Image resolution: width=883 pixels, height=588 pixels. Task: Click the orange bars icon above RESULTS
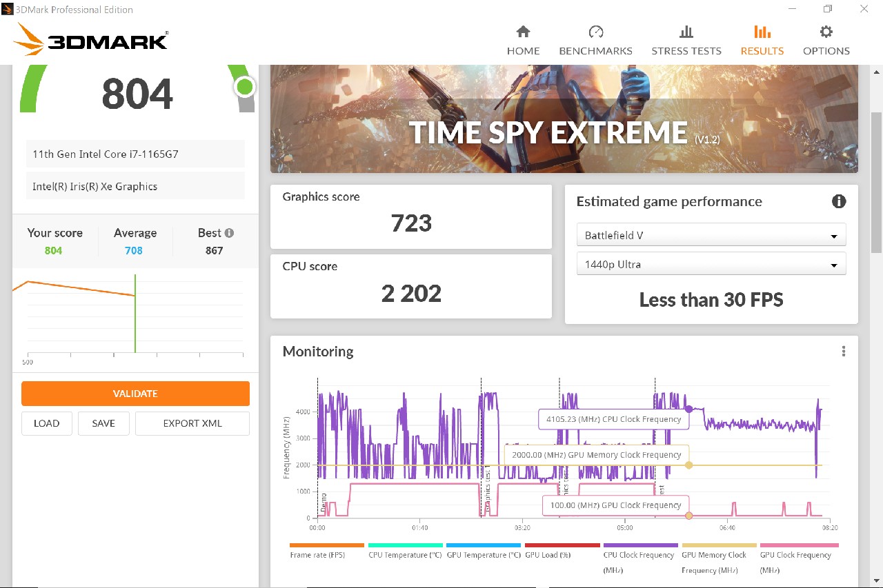(762, 32)
